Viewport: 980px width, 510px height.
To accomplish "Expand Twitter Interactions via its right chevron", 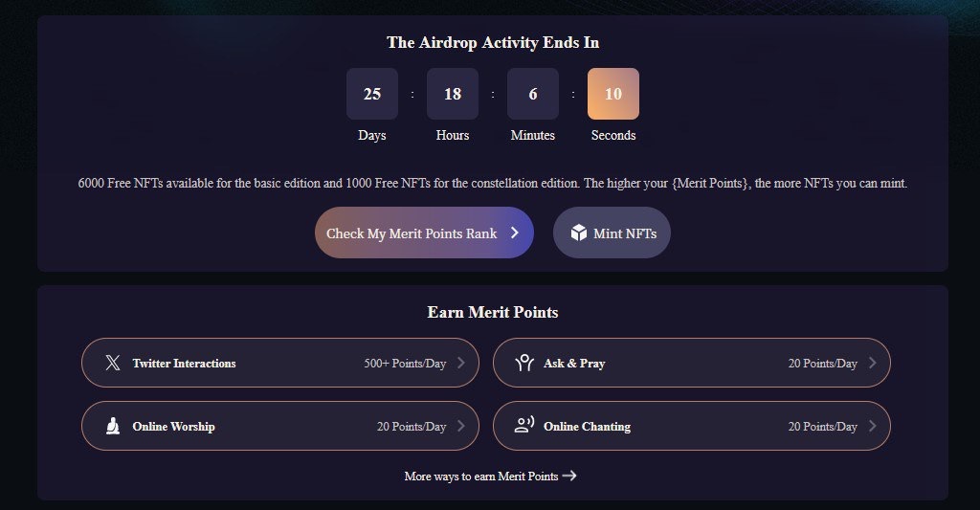I will click(460, 363).
